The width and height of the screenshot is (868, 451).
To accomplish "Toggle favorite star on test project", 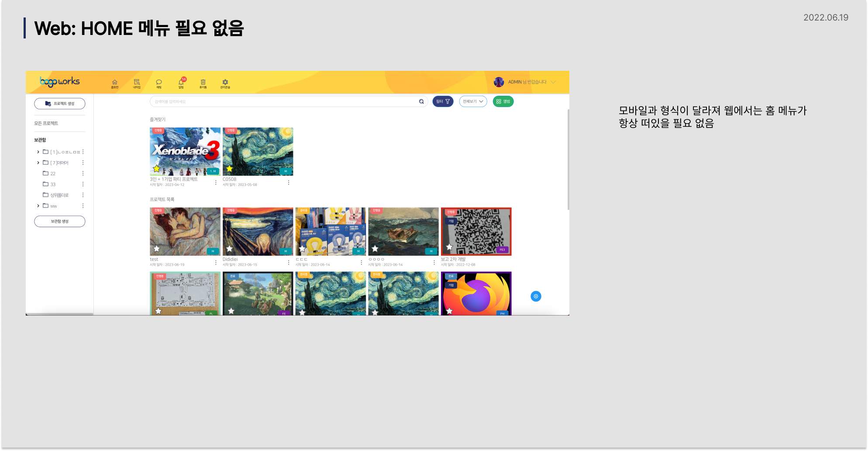I will [156, 249].
